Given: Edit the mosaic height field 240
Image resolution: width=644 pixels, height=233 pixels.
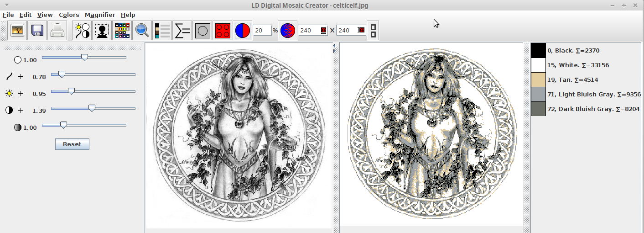Looking at the screenshot, I should [351, 31].
